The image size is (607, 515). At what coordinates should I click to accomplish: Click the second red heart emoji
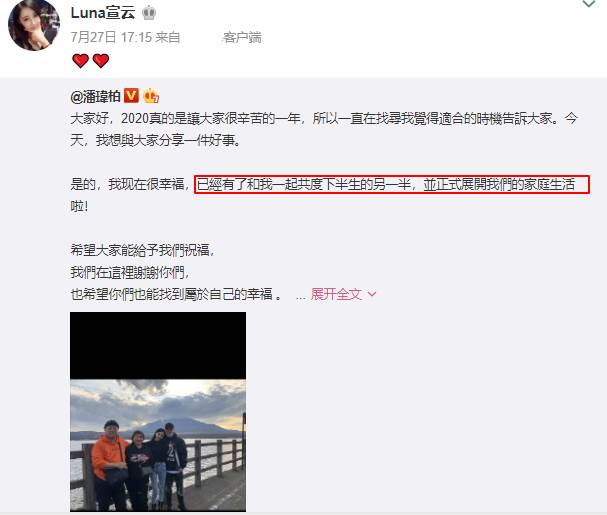pos(101,61)
